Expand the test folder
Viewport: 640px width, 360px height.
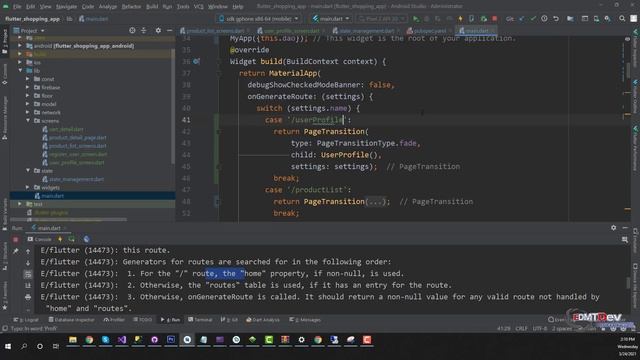coord(20,204)
